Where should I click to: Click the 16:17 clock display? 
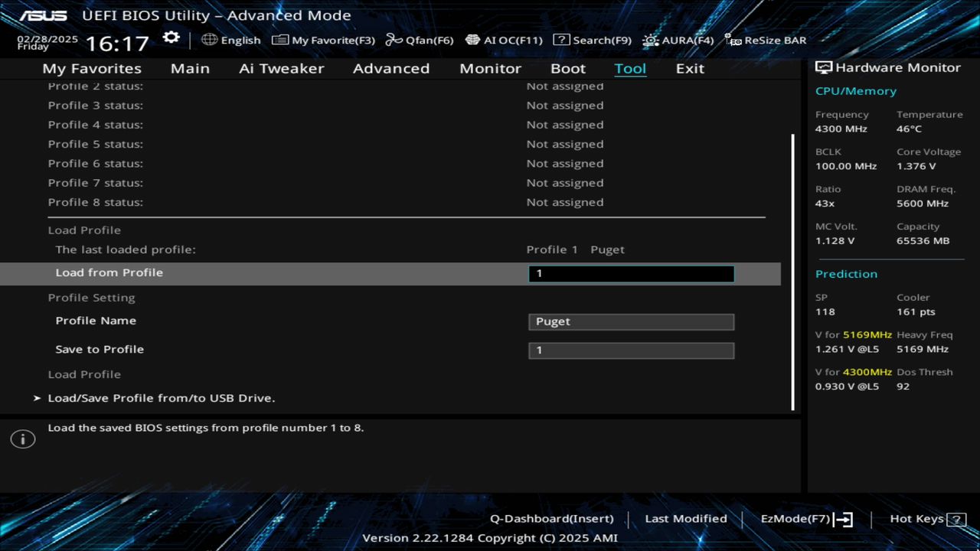(x=117, y=43)
